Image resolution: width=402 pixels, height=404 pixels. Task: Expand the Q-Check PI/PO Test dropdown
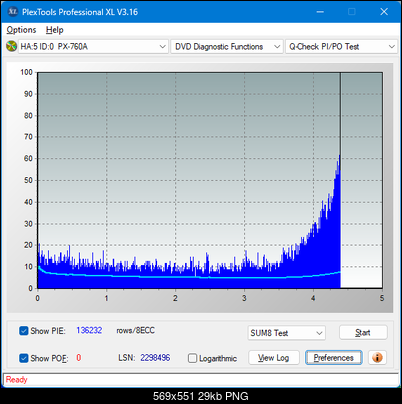[x=342, y=47]
